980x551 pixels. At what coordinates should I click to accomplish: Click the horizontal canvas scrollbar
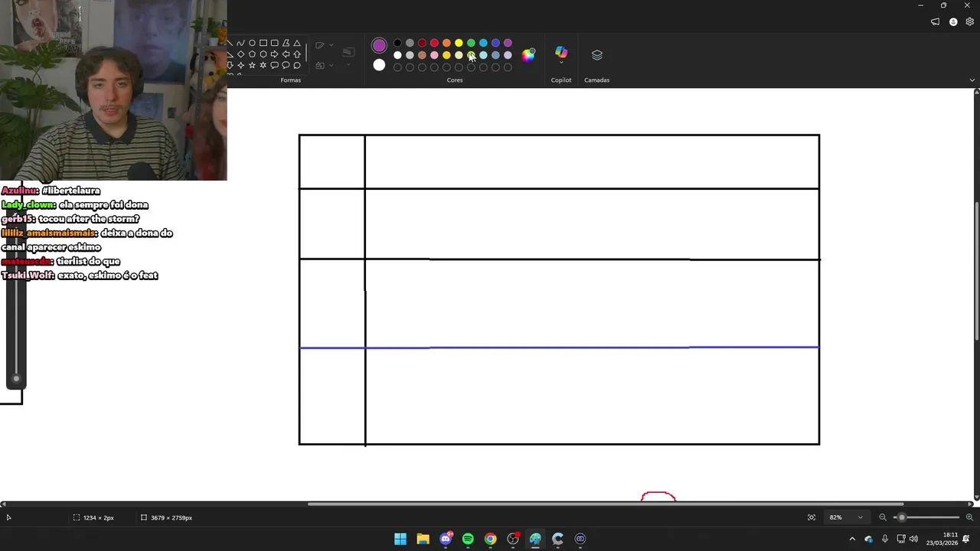605,504
